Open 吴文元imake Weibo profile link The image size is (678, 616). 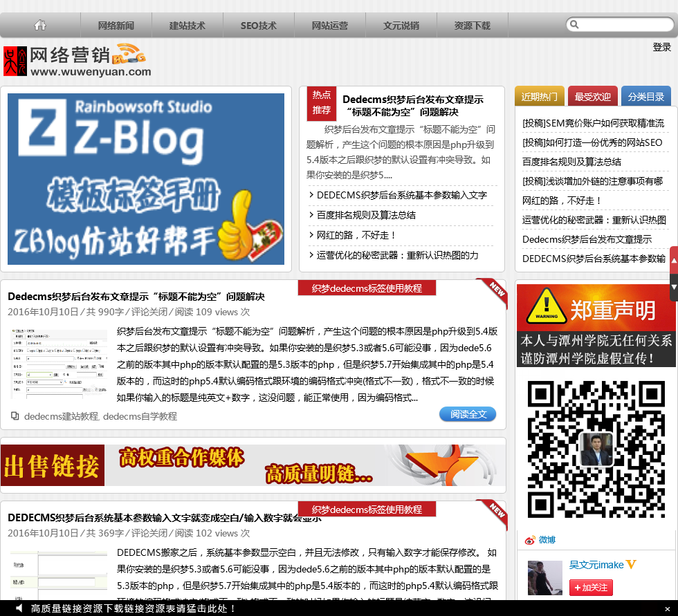coord(596,565)
